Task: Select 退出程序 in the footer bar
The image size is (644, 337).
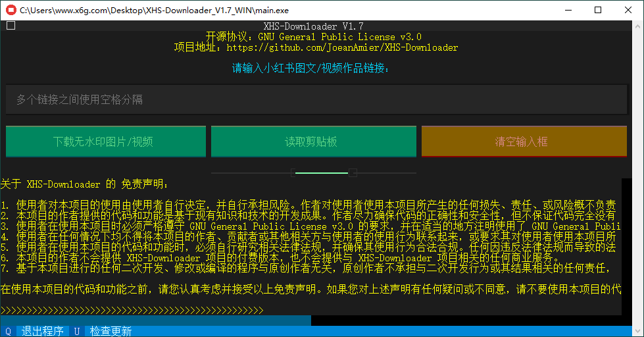Action: tap(43, 331)
